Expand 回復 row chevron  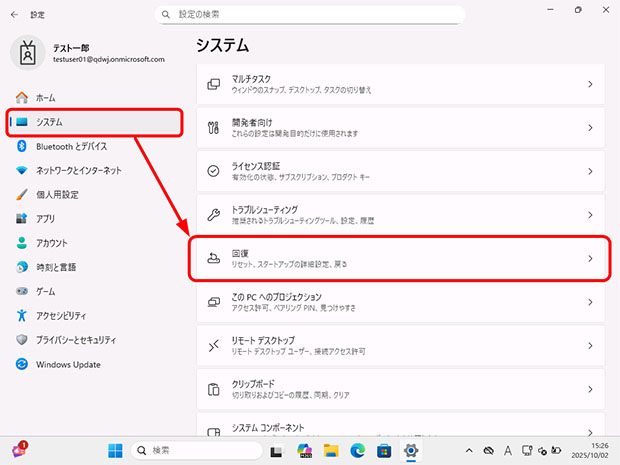coord(590,258)
